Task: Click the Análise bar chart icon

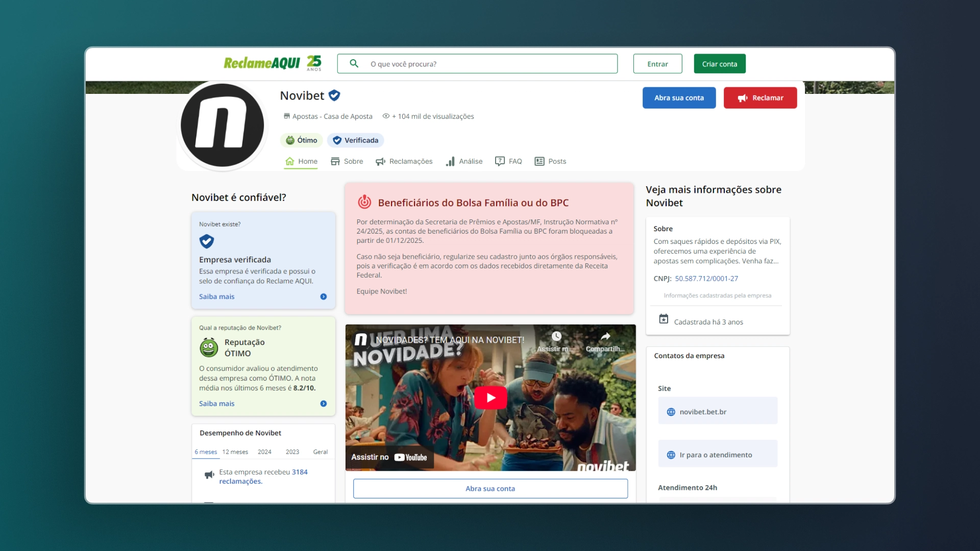Action: point(450,161)
